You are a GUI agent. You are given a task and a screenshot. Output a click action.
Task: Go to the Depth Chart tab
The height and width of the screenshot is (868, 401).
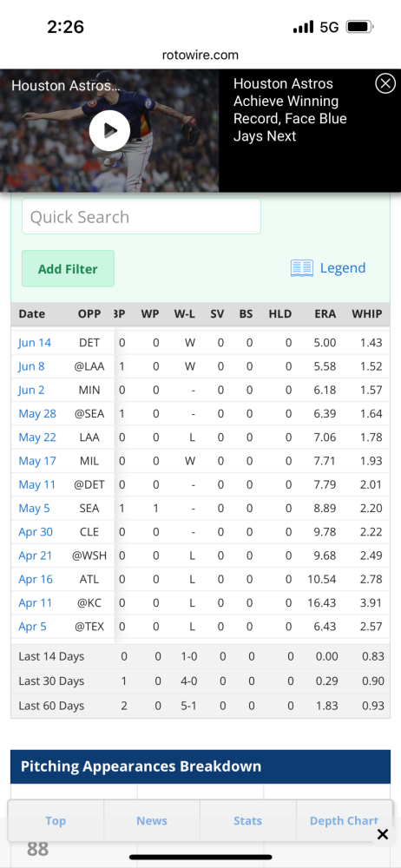click(x=344, y=820)
